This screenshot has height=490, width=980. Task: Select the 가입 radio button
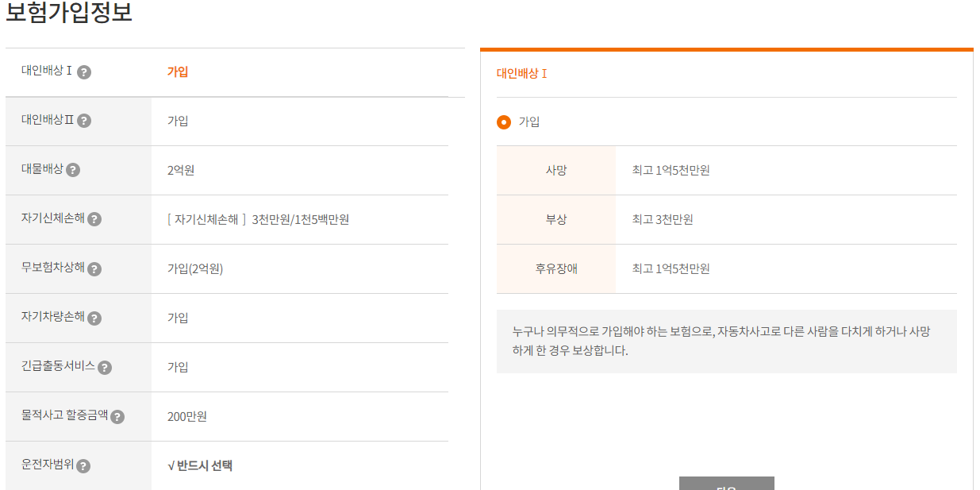point(504,122)
